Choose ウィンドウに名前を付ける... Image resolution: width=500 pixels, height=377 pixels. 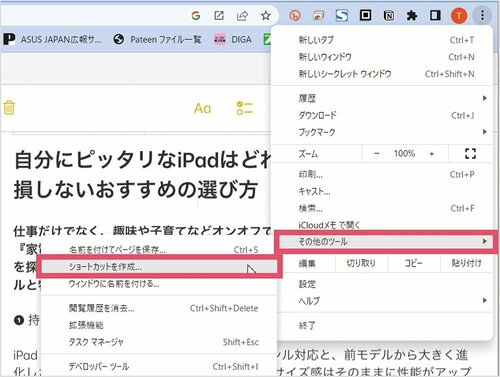pos(159,284)
